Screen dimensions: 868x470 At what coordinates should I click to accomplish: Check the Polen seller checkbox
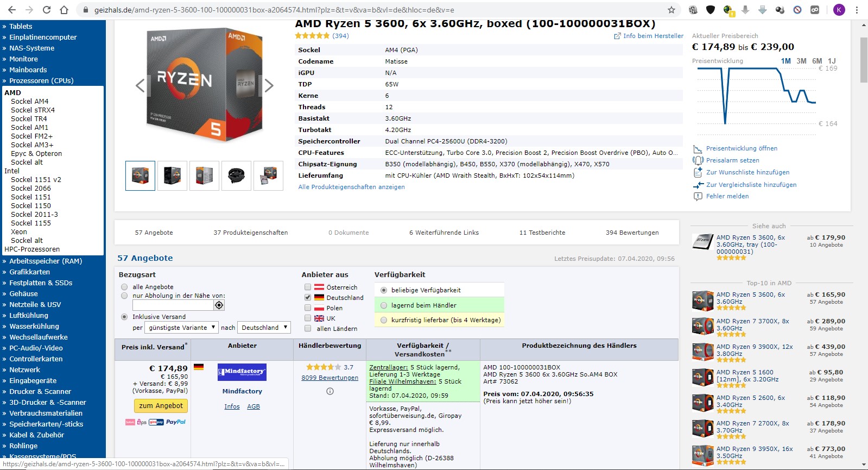(x=308, y=308)
